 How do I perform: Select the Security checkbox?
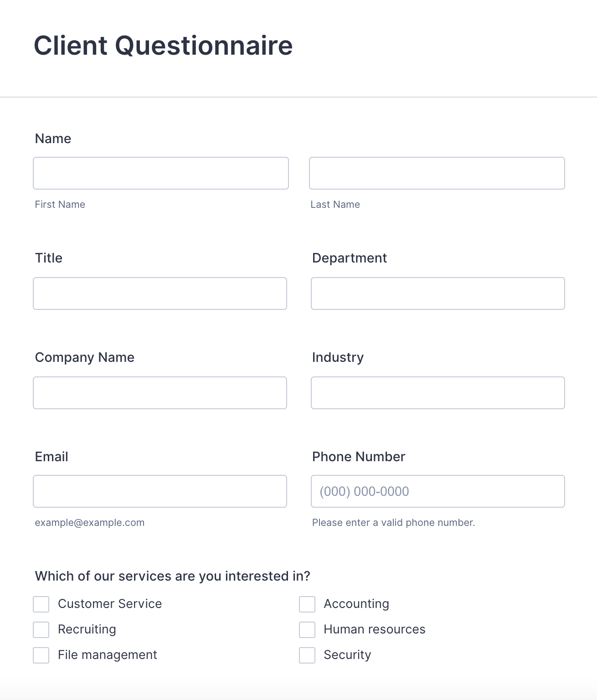[307, 655]
